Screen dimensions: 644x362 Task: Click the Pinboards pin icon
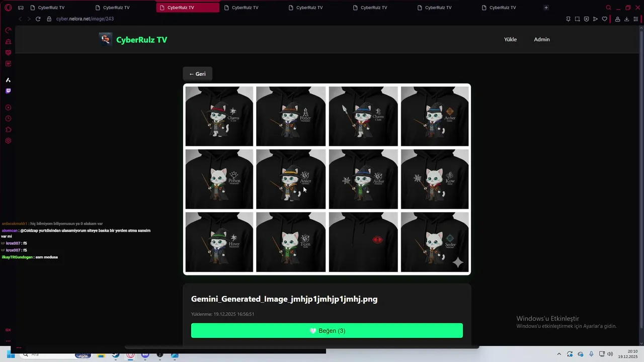coord(568,19)
